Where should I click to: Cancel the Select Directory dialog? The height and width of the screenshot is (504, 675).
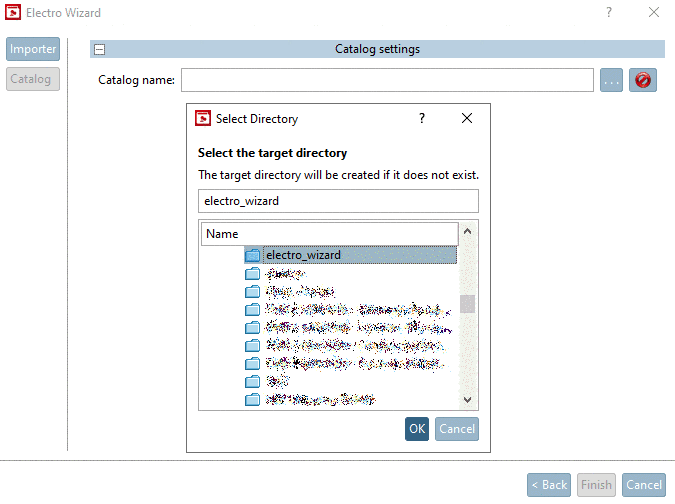click(x=456, y=429)
